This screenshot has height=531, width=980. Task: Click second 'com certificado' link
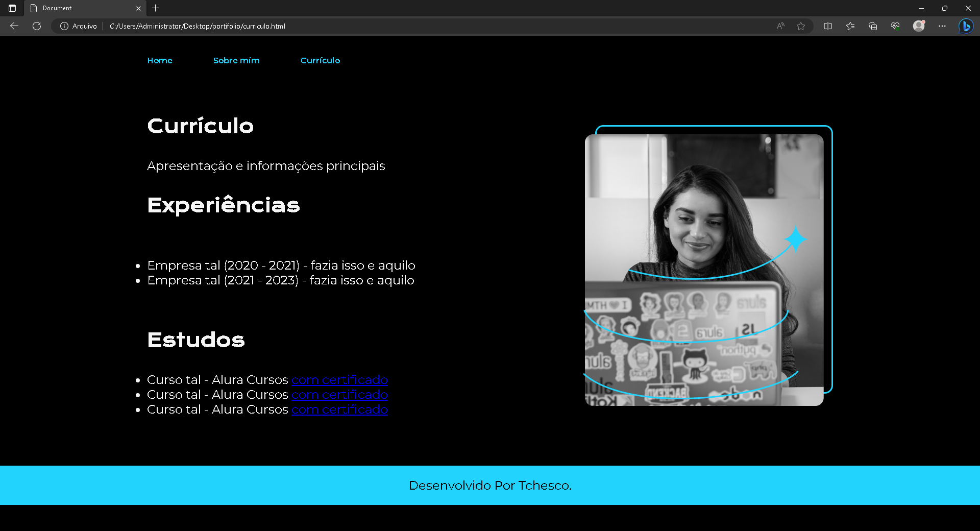[339, 395]
